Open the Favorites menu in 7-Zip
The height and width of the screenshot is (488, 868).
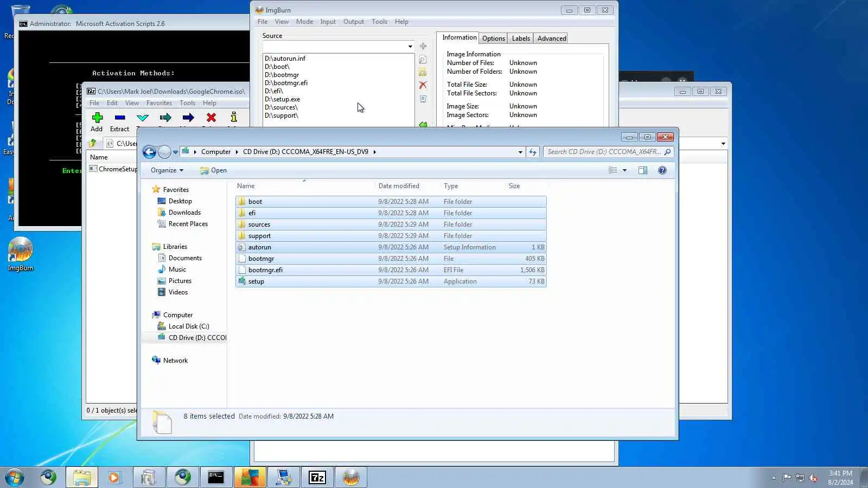coord(159,103)
